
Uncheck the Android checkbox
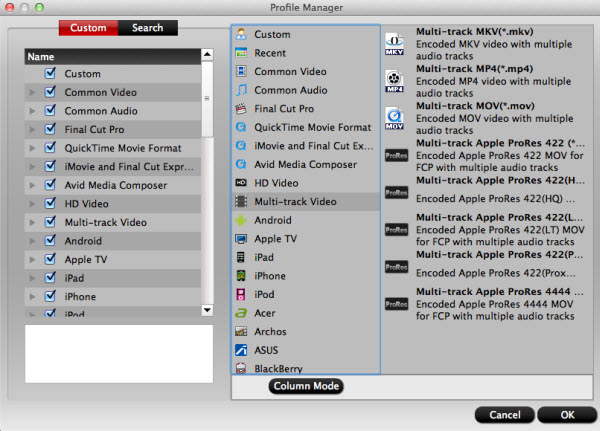(x=50, y=240)
